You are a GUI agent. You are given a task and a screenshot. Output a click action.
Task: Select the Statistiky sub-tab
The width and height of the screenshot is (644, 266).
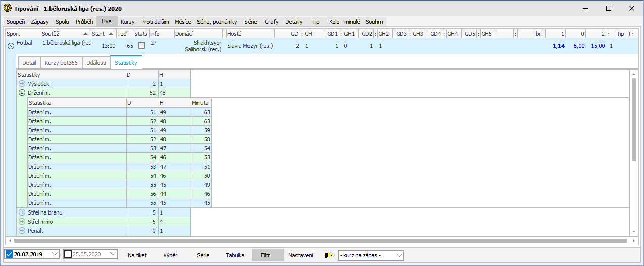point(126,63)
